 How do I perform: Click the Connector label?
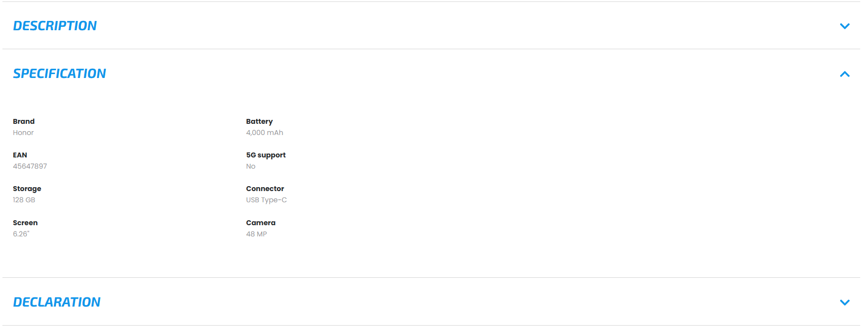click(x=265, y=189)
